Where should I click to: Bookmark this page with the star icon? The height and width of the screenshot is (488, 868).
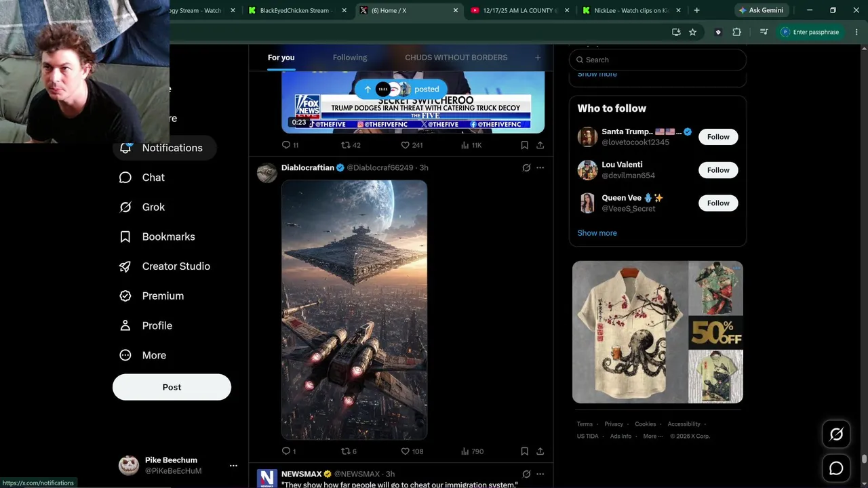(692, 32)
